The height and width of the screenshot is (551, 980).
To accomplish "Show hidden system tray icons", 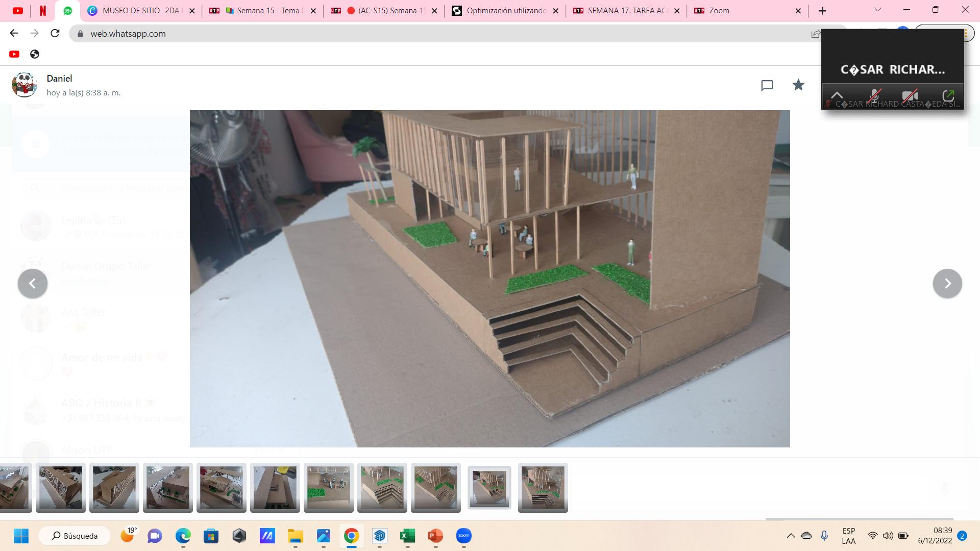I will [x=791, y=536].
